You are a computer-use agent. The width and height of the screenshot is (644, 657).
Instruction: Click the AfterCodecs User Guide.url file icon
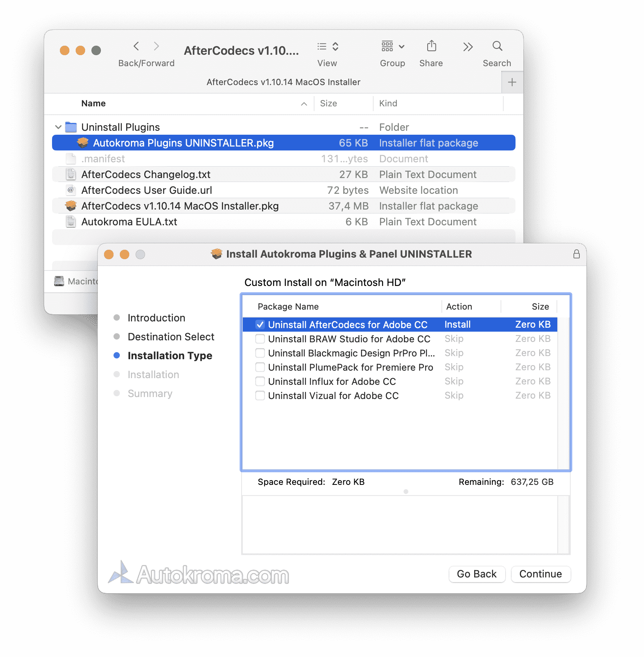71,190
